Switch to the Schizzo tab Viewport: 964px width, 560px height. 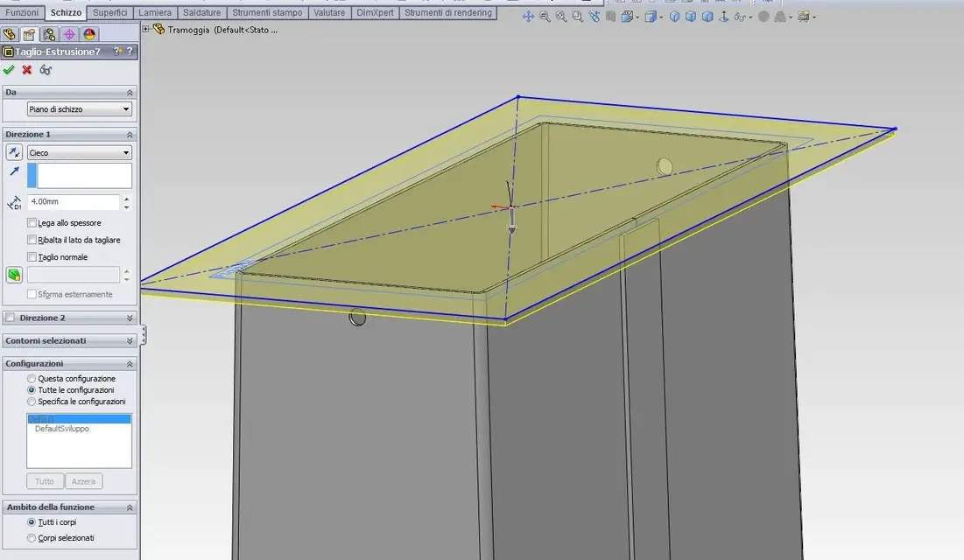(66, 12)
